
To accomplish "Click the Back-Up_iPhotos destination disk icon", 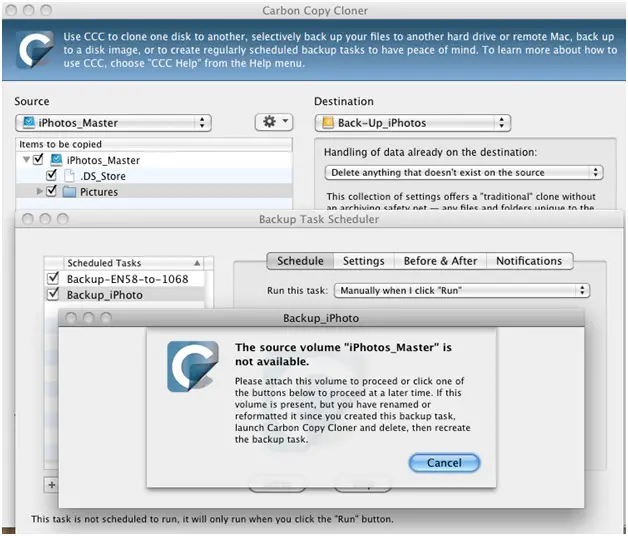I will 328,122.
